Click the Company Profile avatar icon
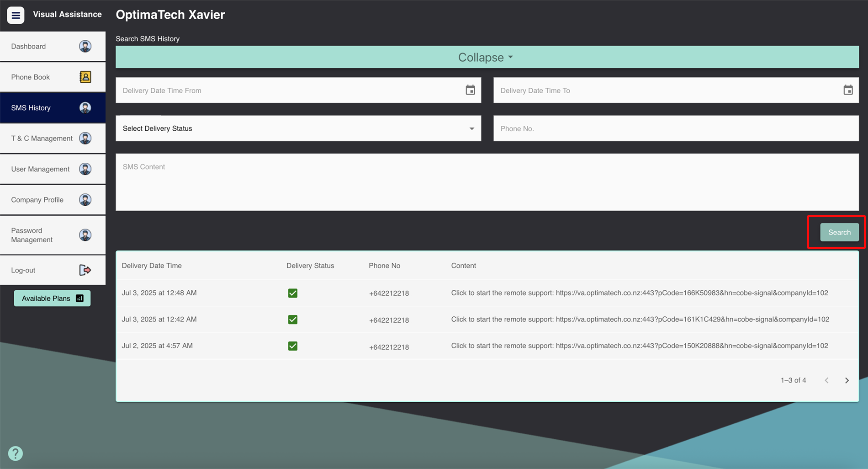This screenshot has width=868, height=469. [85, 200]
